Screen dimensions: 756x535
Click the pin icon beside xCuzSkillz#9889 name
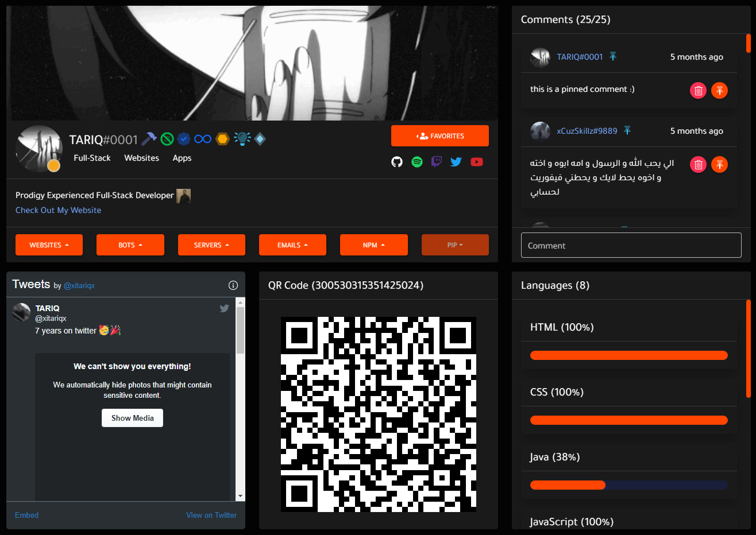point(627,130)
